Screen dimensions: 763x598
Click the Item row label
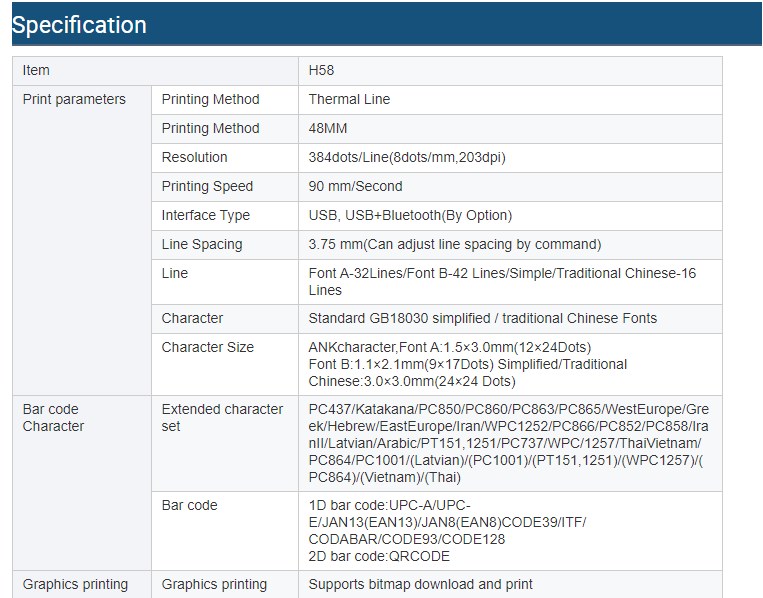click(36, 70)
